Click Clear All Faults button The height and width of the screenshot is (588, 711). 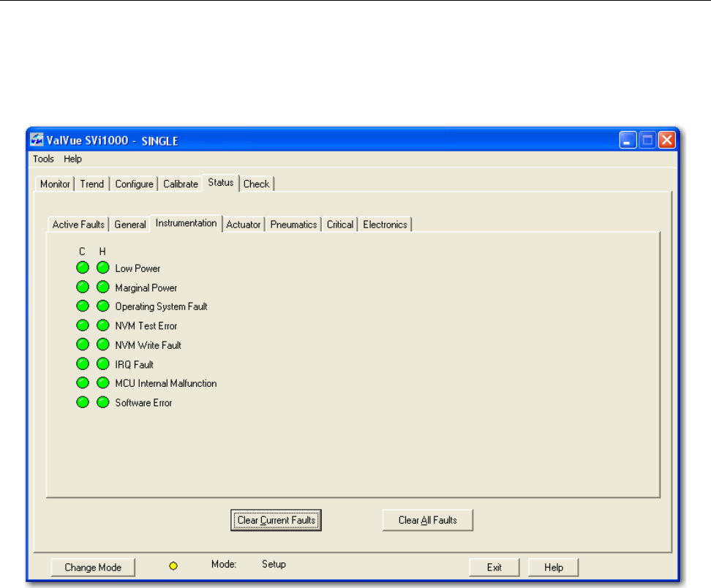click(x=428, y=520)
